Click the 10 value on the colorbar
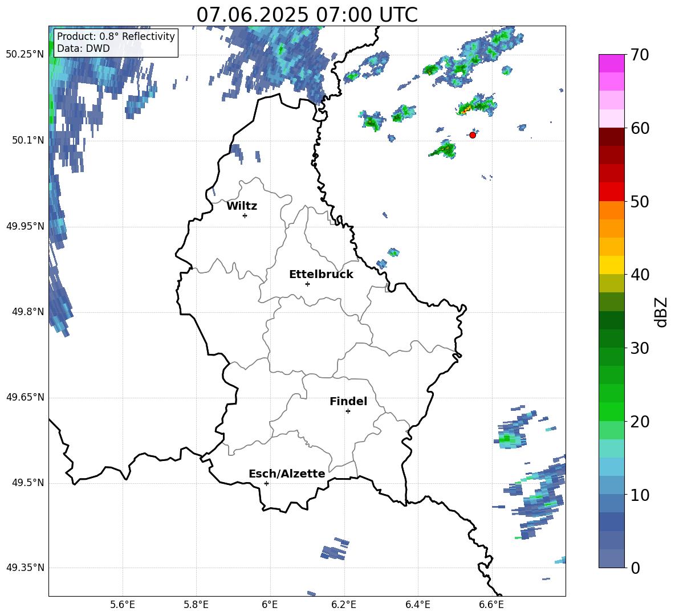 640,495
